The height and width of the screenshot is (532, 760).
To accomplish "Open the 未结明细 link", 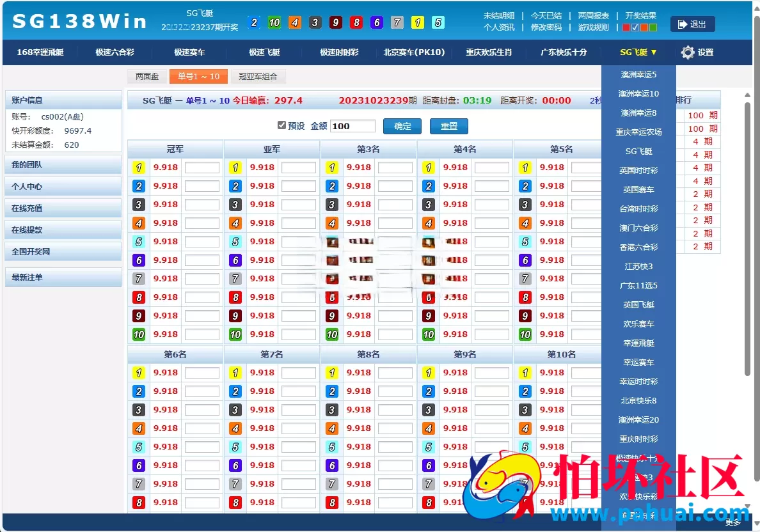I will coord(499,15).
